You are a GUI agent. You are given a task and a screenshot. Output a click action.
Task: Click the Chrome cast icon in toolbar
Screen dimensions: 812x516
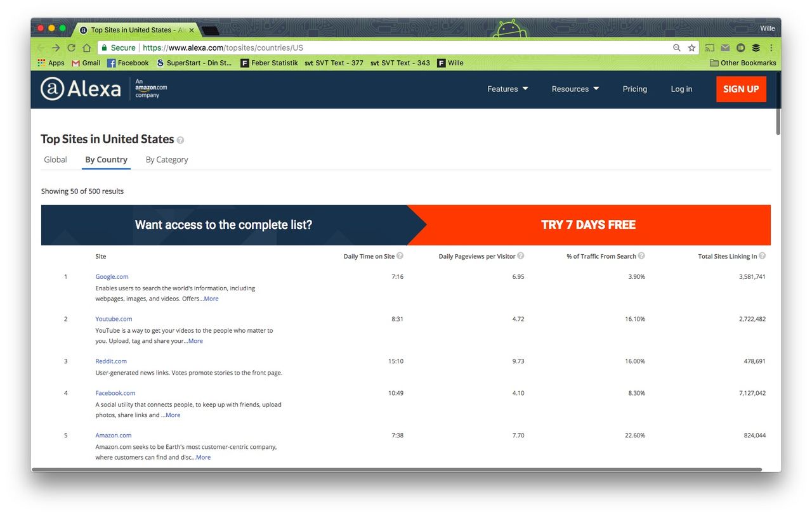point(710,48)
